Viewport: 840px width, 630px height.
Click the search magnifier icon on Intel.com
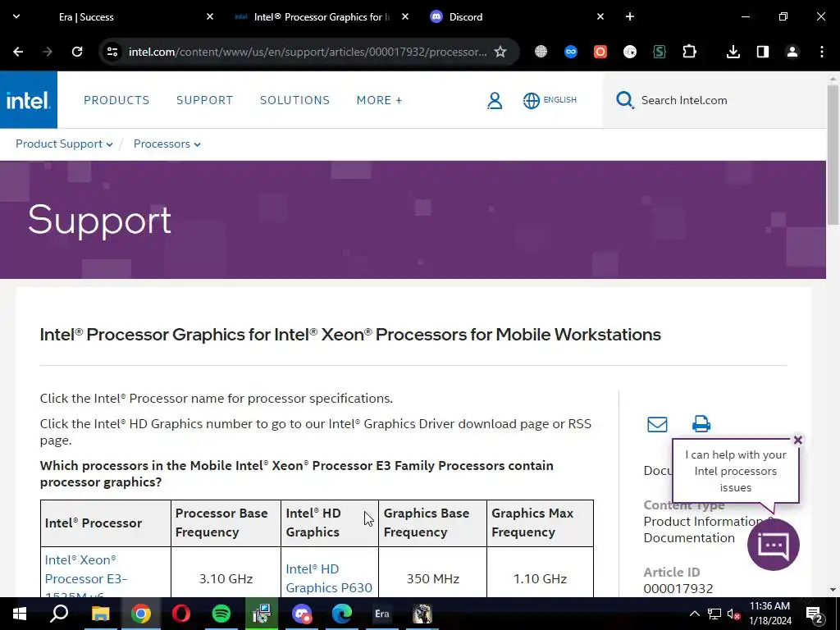pos(624,100)
